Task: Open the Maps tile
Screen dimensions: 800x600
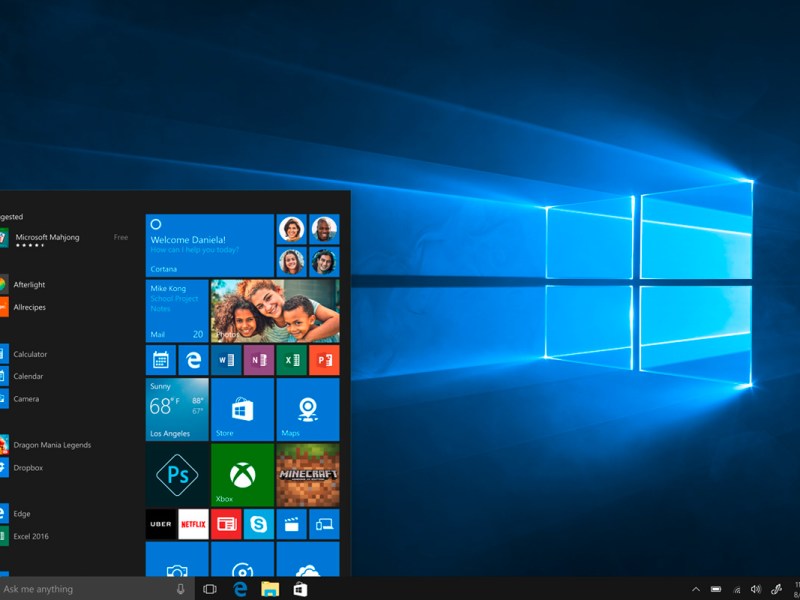Action: [308, 409]
